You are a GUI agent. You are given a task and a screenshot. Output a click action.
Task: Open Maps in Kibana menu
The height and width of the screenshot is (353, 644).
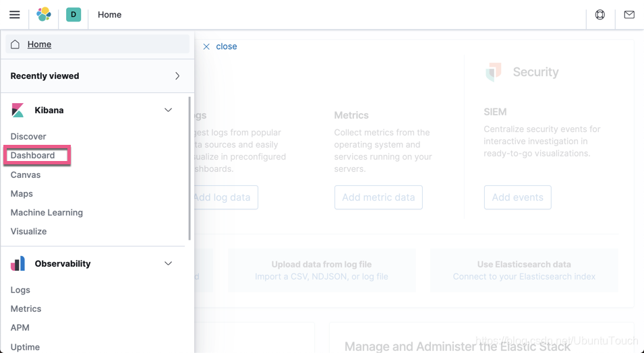coord(22,194)
